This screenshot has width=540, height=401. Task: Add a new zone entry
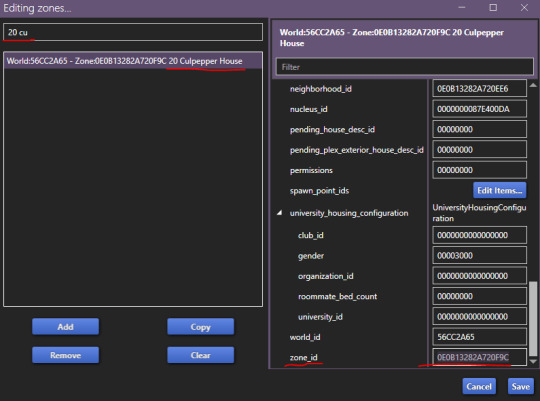(x=65, y=327)
